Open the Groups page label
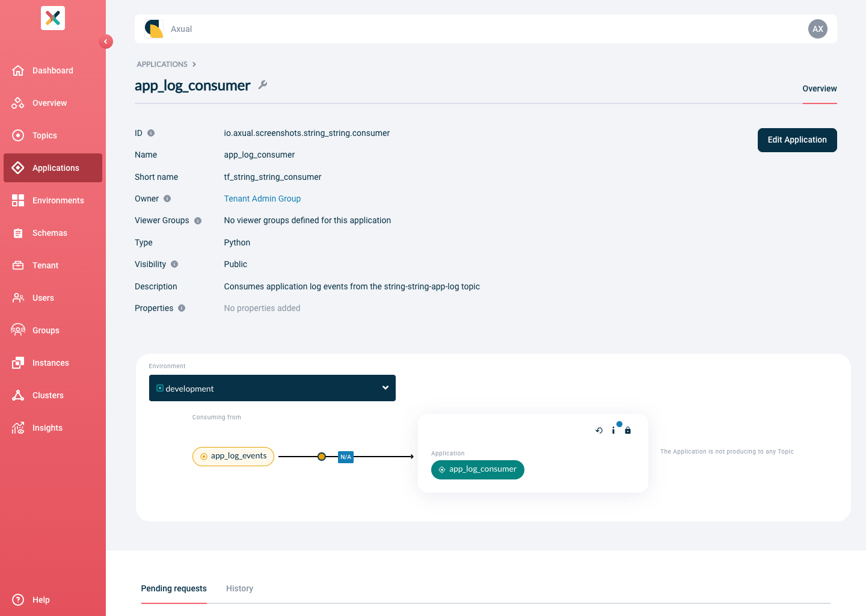866x616 pixels. pos(46,330)
